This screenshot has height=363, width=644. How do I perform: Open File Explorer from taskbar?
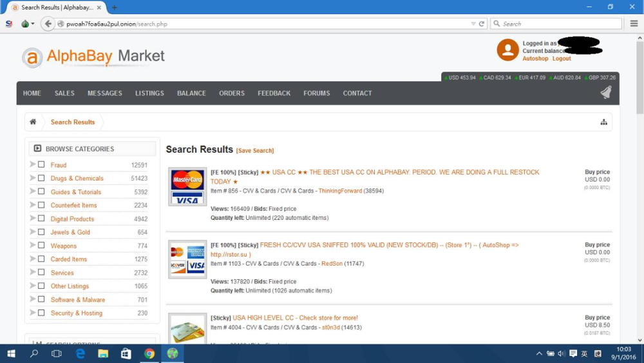pyautogui.click(x=103, y=353)
